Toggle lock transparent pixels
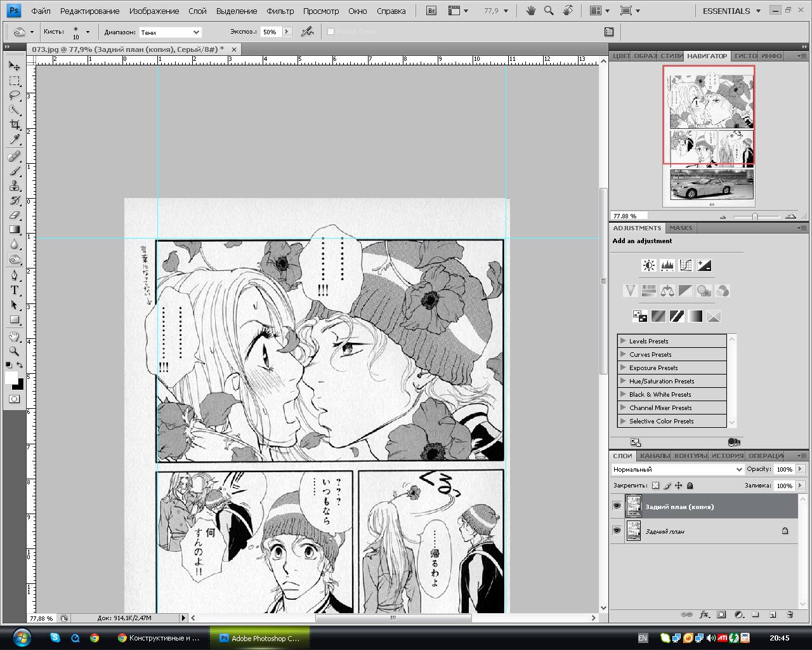812x650 pixels. (655, 486)
